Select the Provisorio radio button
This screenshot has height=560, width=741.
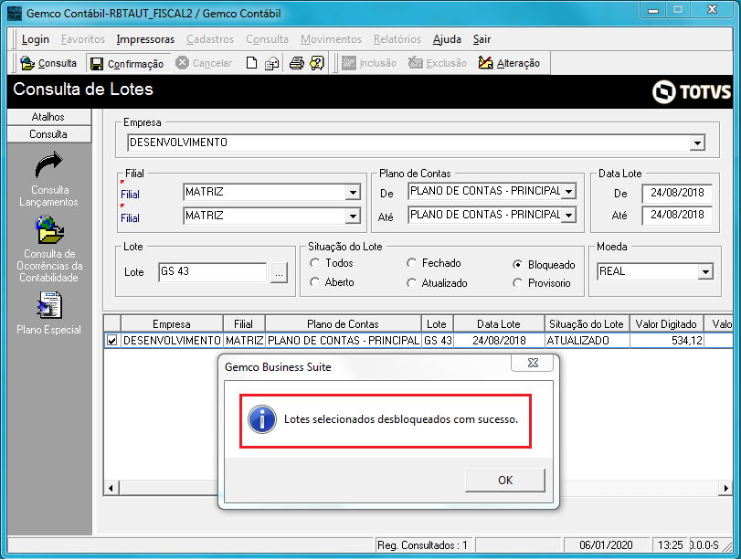coord(518,283)
